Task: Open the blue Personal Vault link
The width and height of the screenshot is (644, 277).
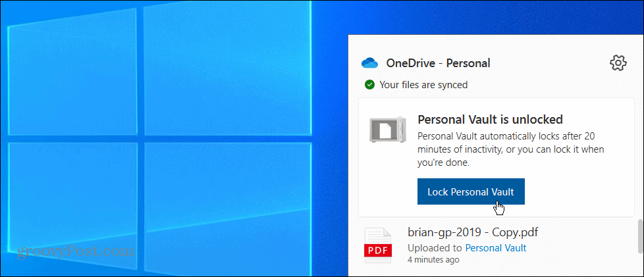Action: (496, 248)
